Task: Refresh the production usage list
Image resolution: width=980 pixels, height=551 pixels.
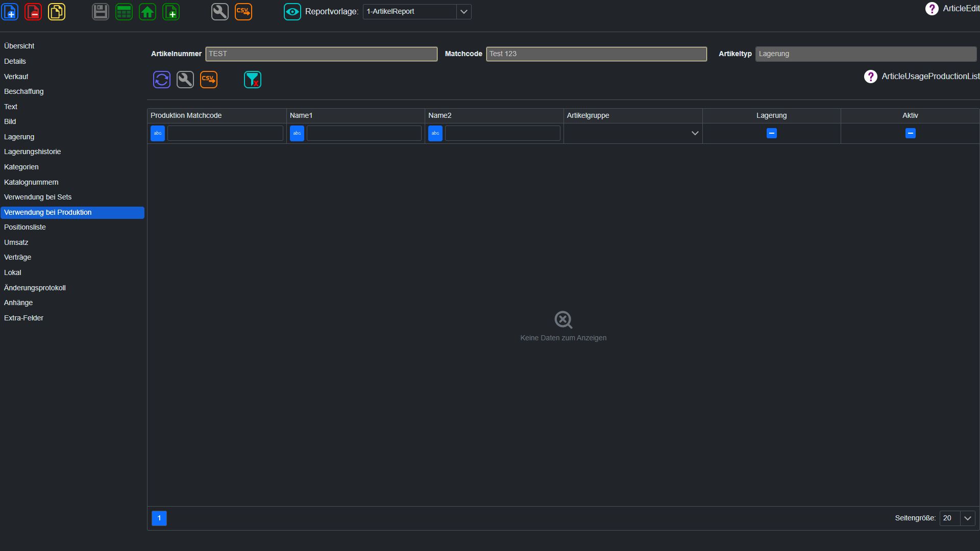Action: click(162, 80)
